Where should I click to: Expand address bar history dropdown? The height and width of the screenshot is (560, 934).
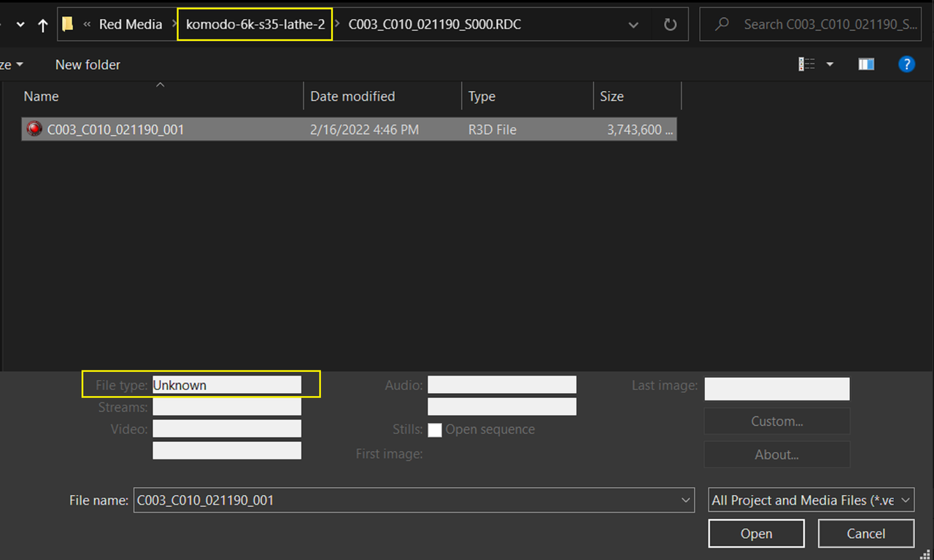point(633,24)
